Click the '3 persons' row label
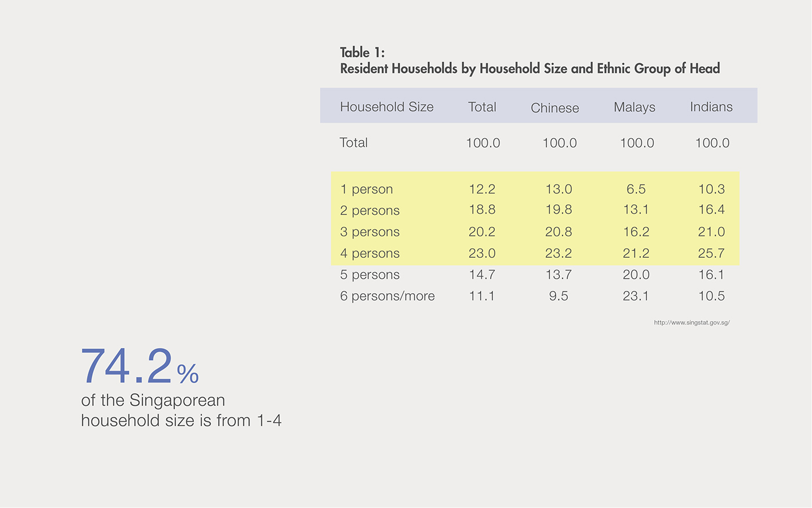 point(369,232)
